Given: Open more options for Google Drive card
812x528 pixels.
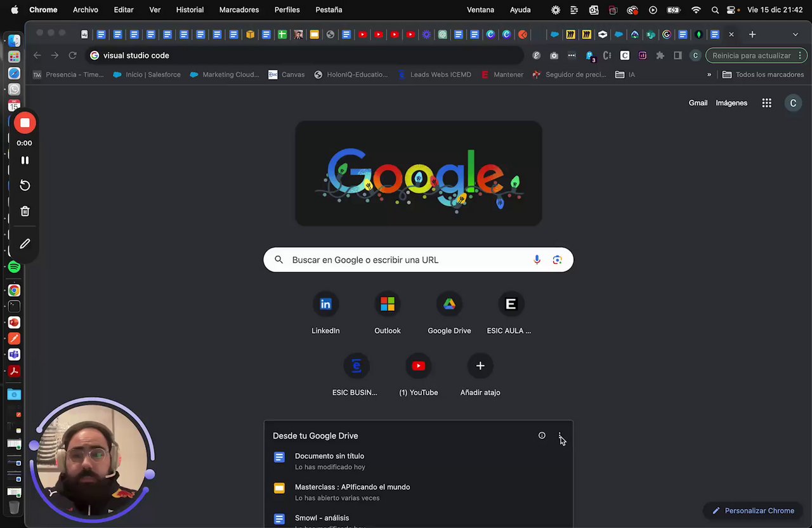Looking at the screenshot, I should (x=560, y=436).
